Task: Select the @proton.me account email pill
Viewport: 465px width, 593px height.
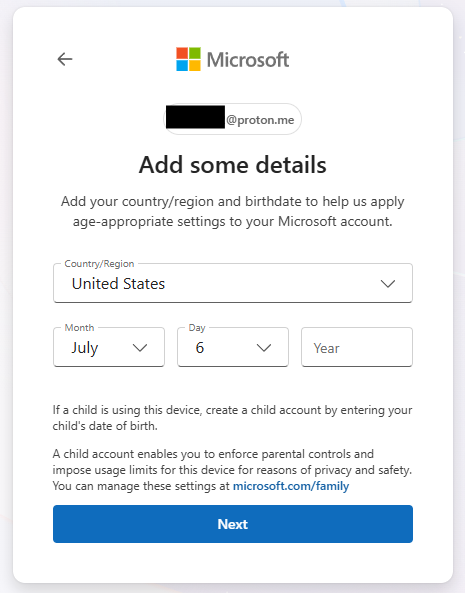Action: pyautogui.click(x=232, y=119)
